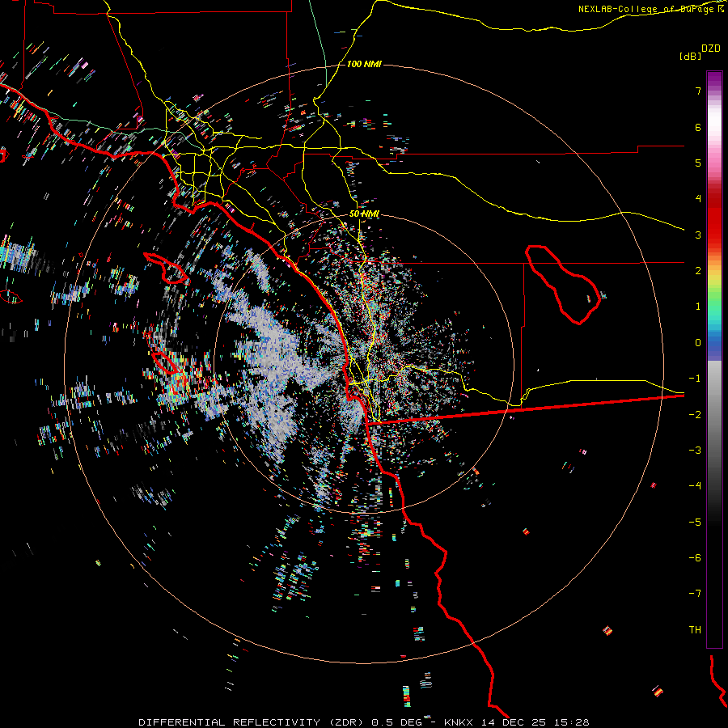The image size is (728, 728).
Task: Click the "-1" value on the scale
Action: 695,379
